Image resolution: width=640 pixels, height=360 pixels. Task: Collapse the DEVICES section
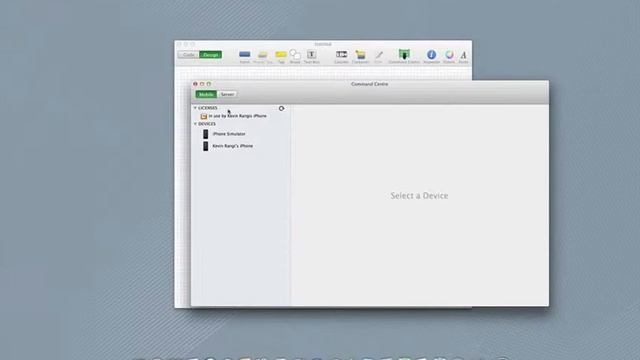click(x=195, y=124)
